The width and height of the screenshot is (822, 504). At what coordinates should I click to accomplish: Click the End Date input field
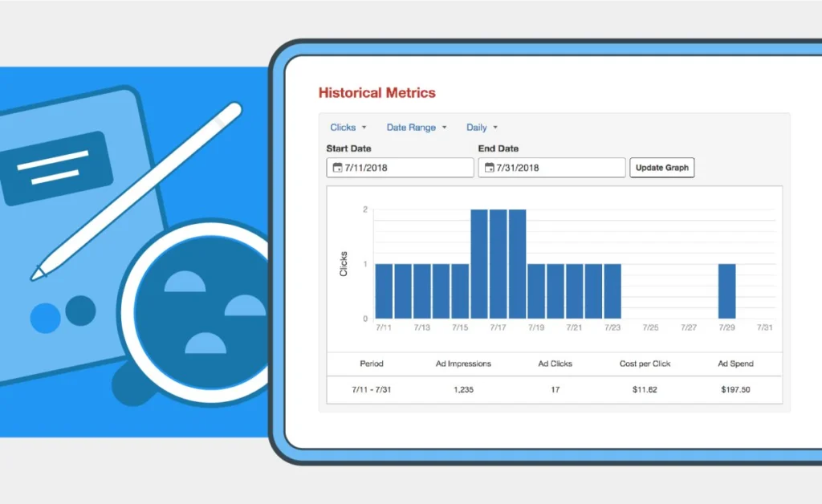[x=554, y=168]
